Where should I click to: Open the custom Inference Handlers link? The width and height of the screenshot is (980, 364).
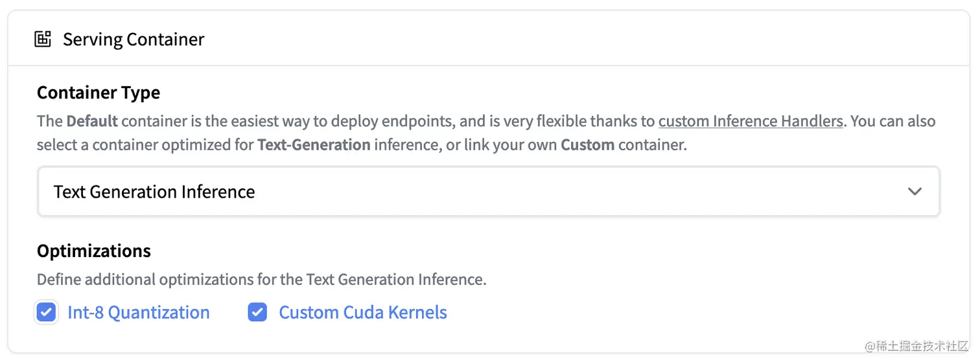coord(751,121)
